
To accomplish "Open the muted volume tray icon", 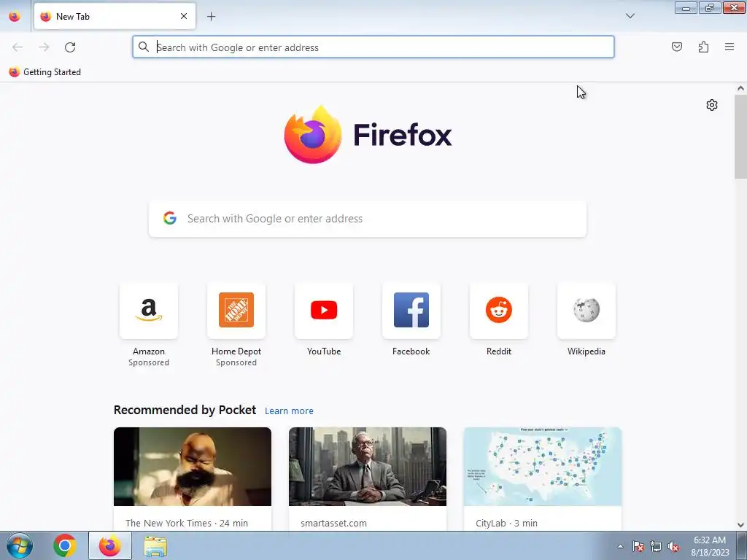I will tap(673, 547).
